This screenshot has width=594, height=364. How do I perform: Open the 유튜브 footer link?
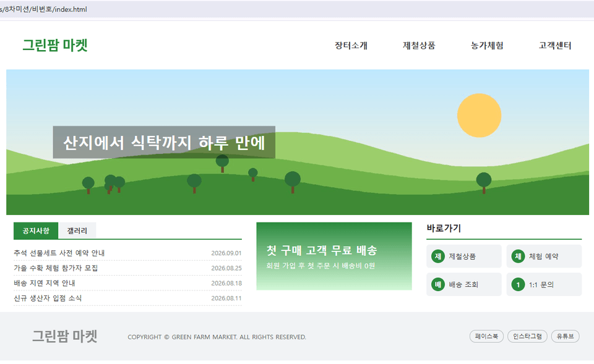pyautogui.click(x=565, y=336)
